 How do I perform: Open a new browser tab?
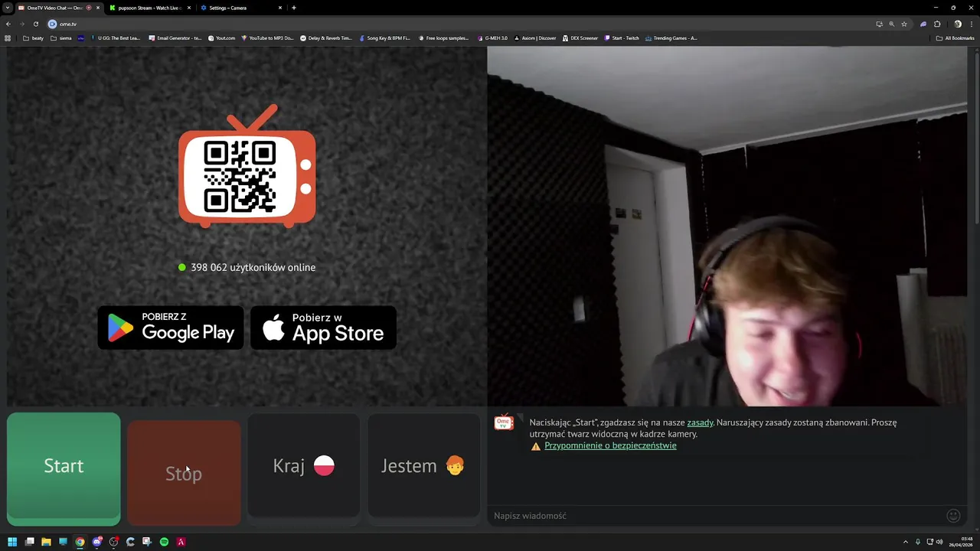click(x=294, y=8)
